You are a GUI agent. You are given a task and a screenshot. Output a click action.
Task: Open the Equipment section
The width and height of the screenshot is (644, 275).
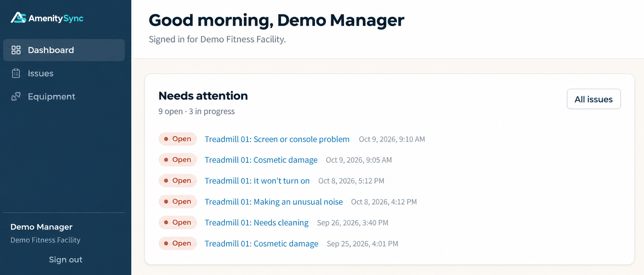pos(64,97)
